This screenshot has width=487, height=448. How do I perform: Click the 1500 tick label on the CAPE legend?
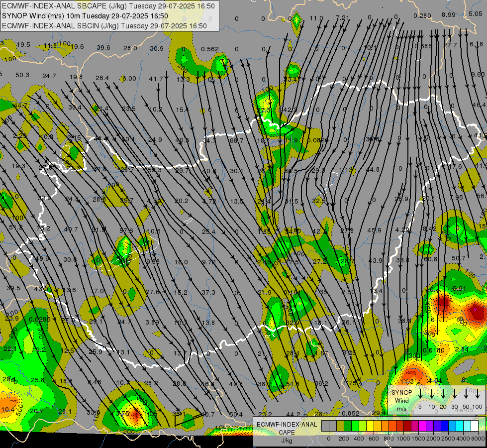418,439
